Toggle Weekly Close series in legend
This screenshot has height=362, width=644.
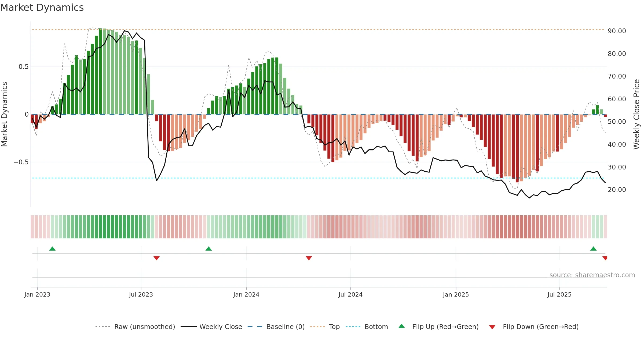(x=211, y=327)
